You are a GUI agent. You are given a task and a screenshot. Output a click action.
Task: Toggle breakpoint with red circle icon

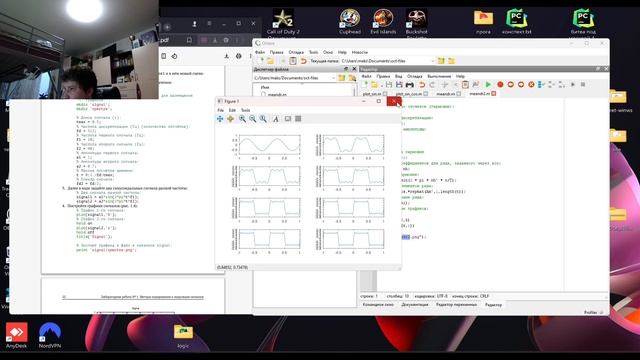pos(500,84)
